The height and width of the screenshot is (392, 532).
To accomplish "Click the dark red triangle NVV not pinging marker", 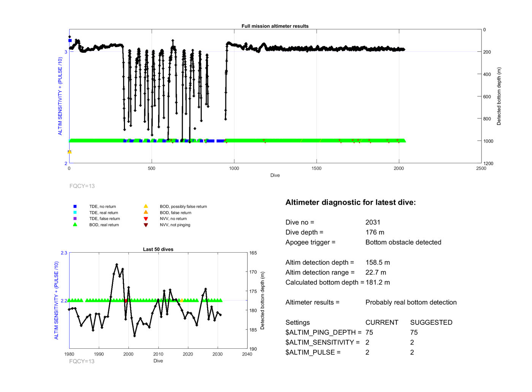I will pyautogui.click(x=146, y=225).
